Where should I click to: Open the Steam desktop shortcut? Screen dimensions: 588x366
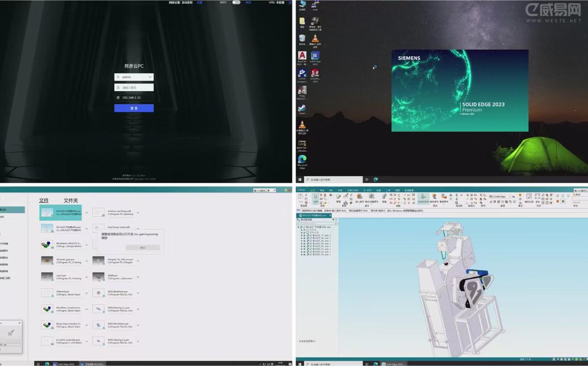(x=302, y=108)
